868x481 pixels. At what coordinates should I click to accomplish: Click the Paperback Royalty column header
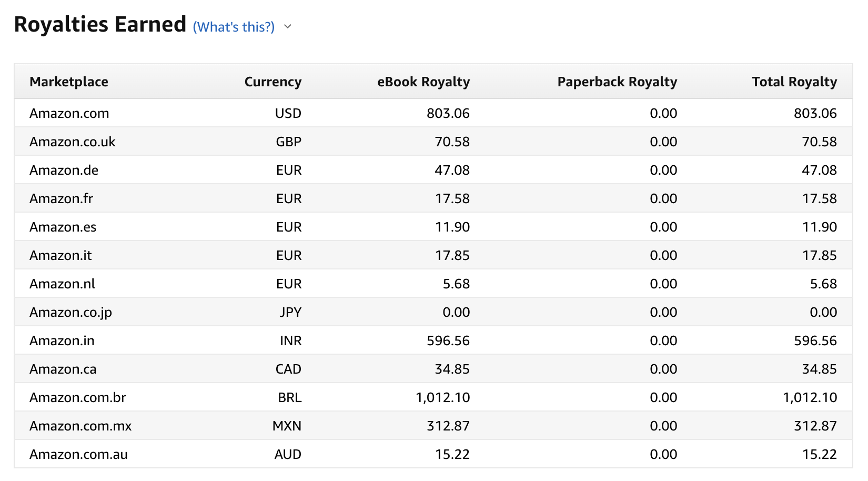point(617,82)
